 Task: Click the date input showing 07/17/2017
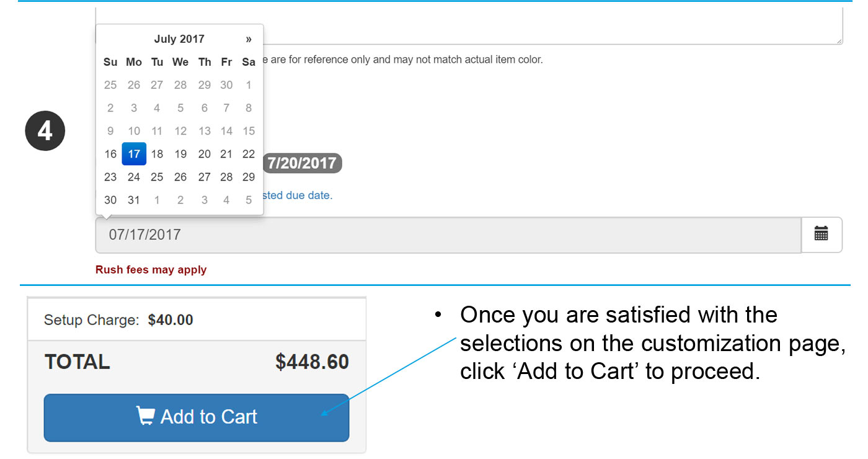click(x=448, y=234)
